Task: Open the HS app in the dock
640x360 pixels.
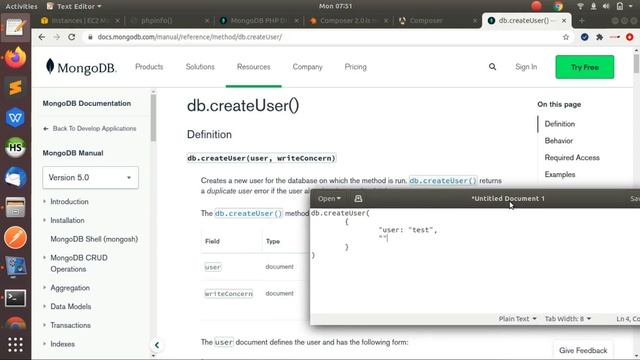Action: 16,147
